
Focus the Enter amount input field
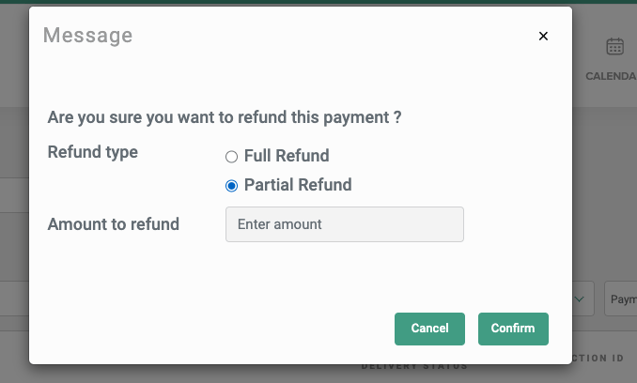pyautogui.click(x=344, y=224)
